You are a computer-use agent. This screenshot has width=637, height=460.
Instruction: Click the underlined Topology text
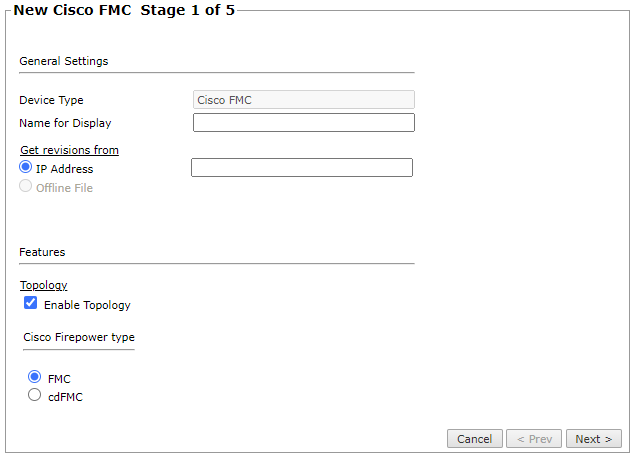coord(44,285)
